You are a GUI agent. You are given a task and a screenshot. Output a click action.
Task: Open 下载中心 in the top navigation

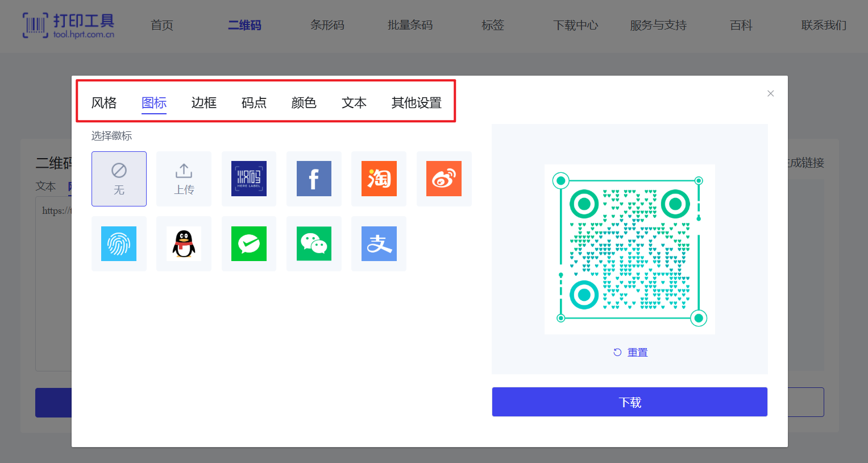point(575,25)
